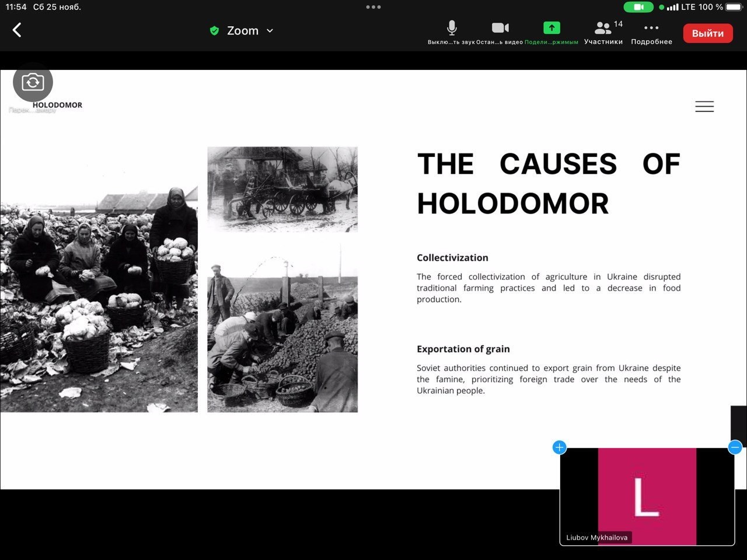Image resolution: width=747 pixels, height=560 pixels.
Task: Collapse the video thumbnail with minus button
Action: [x=735, y=447]
